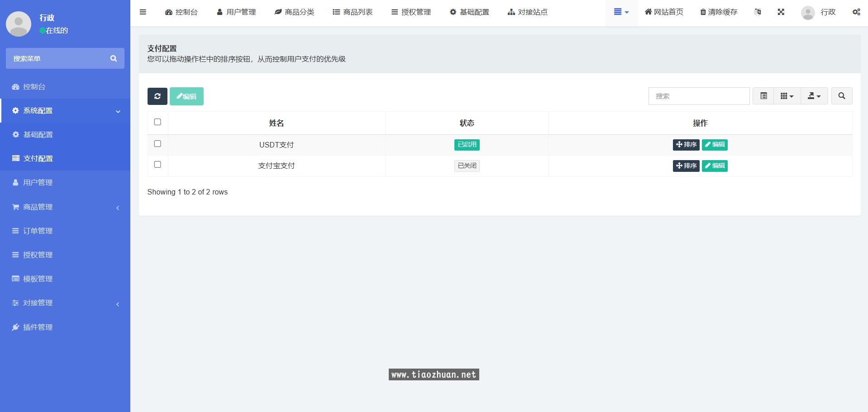Click the translate language icon in header
868x412 pixels.
coord(758,12)
